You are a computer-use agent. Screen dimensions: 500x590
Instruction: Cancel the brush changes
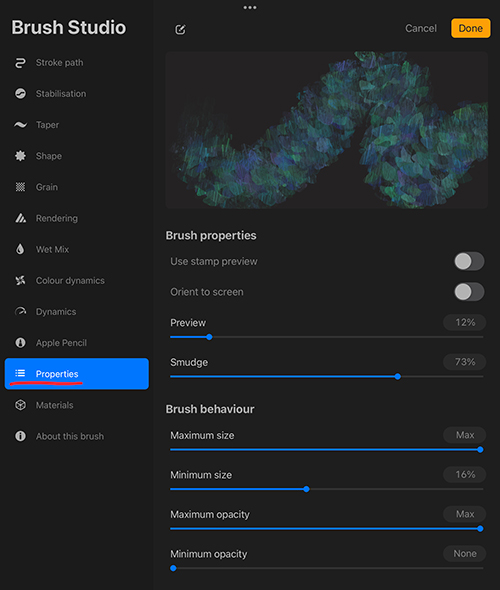click(421, 29)
